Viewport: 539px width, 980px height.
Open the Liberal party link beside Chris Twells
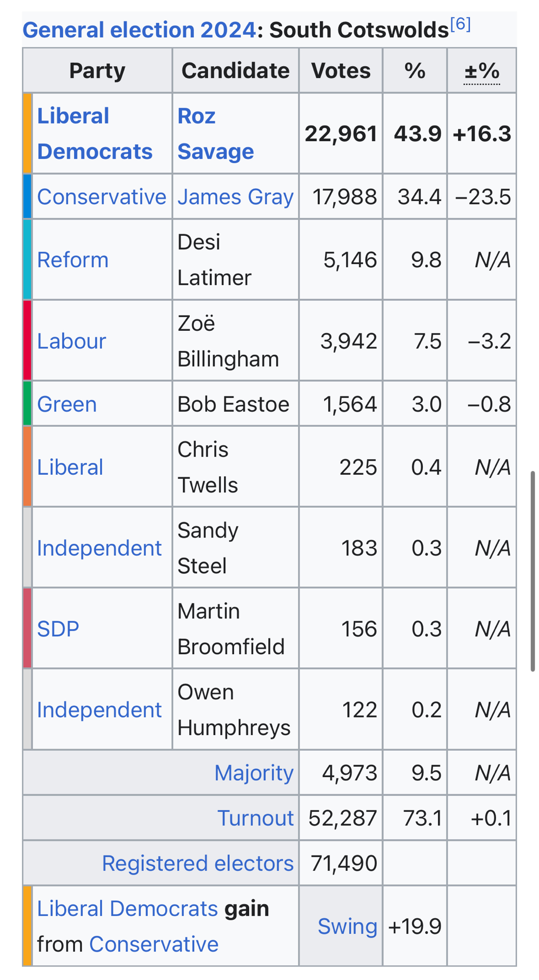pyautogui.click(x=70, y=467)
